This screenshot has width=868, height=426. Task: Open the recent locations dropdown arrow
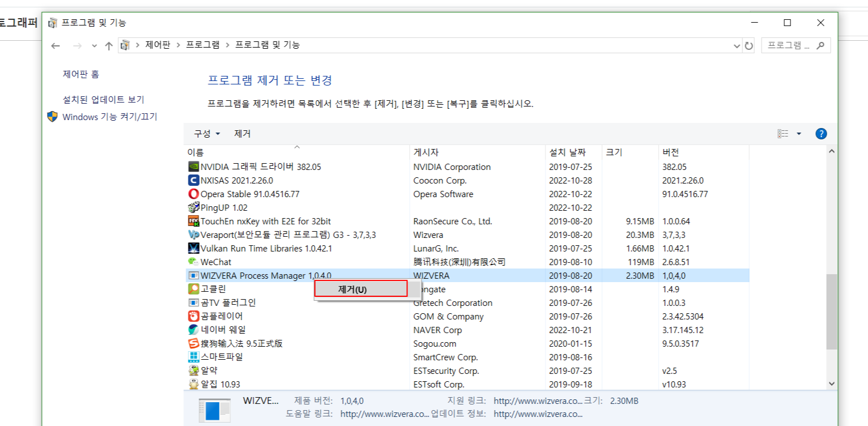click(x=94, y=46)
